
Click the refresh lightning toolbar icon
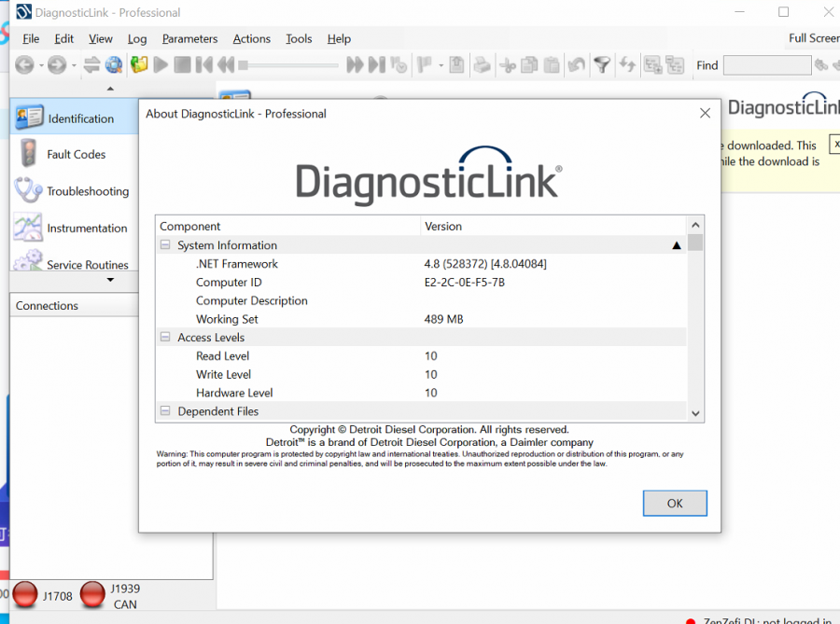click(625, 65)
